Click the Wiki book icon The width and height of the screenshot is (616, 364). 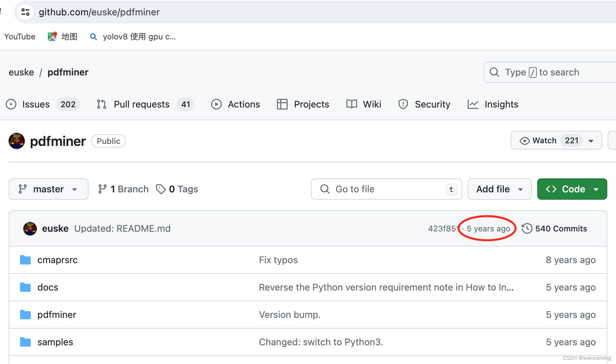(352, 104)
